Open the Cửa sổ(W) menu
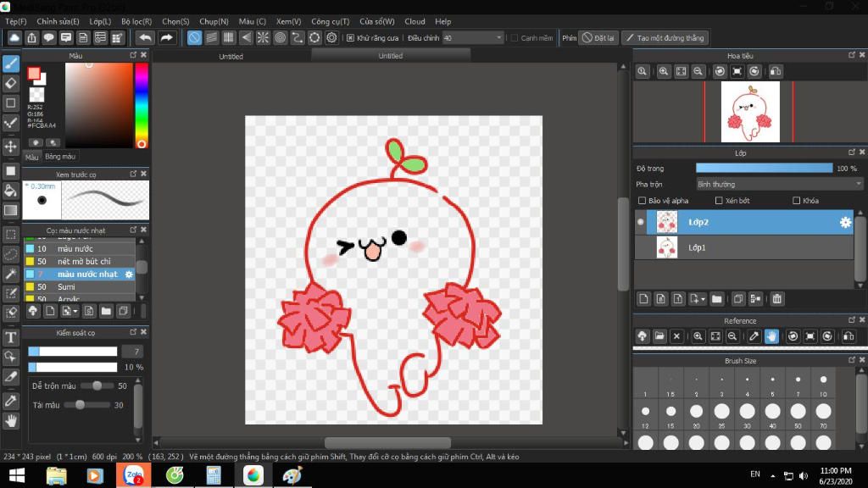868x488 pixels. coord(377,21)
